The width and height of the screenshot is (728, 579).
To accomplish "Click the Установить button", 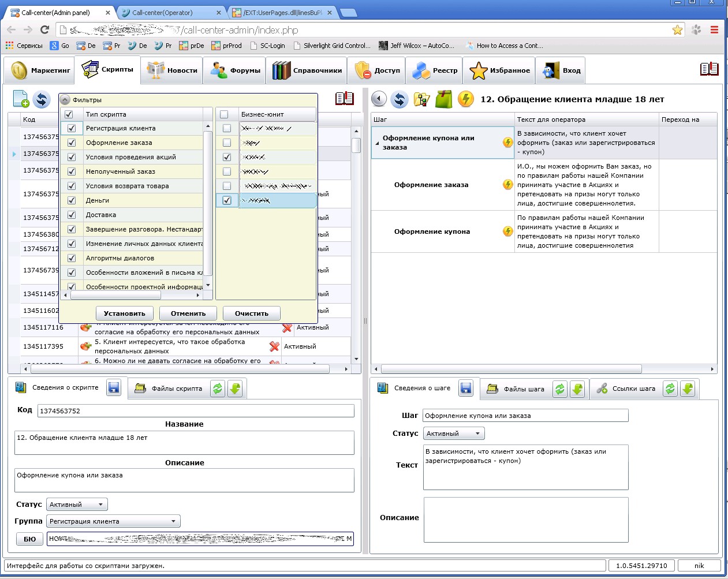I will click(125, 313).
